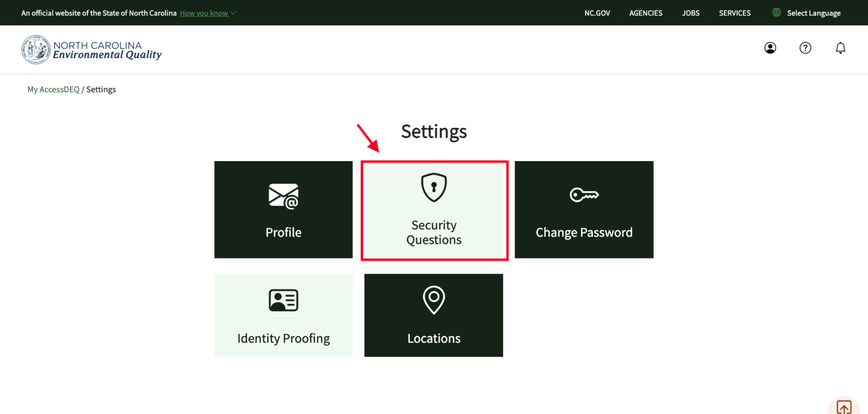The width and height of the screenshot is (868, 414).
Task: Click the account profile icon in header
Action: coord(770,48)
